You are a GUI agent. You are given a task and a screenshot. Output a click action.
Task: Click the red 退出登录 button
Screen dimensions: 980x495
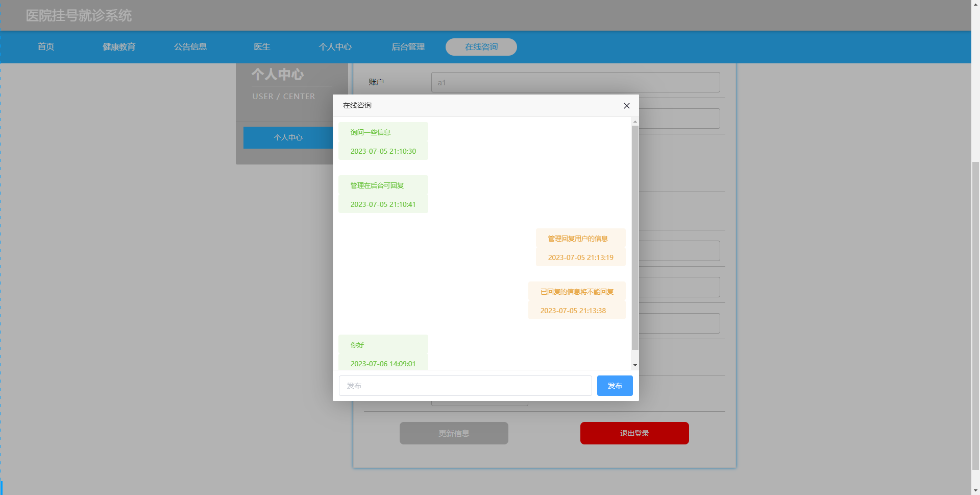pos(634,433)
